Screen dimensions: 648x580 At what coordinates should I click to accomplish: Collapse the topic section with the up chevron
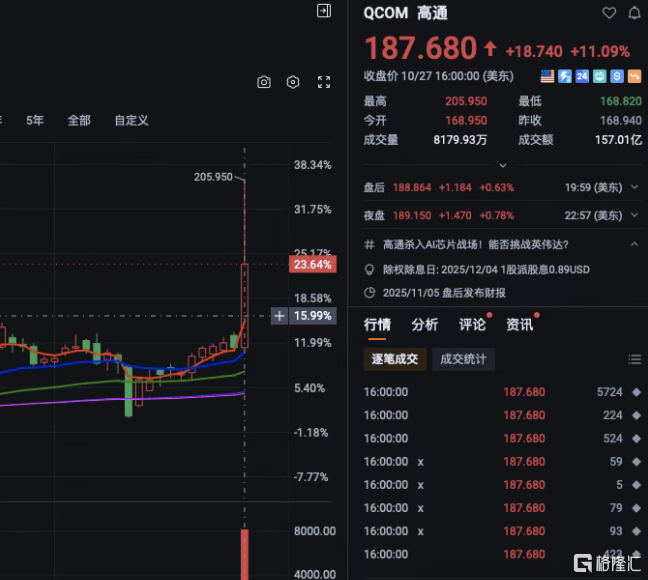634,244
